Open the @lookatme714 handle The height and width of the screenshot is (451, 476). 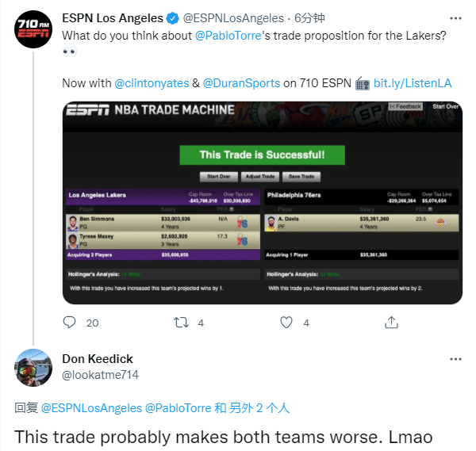(101, 375)
